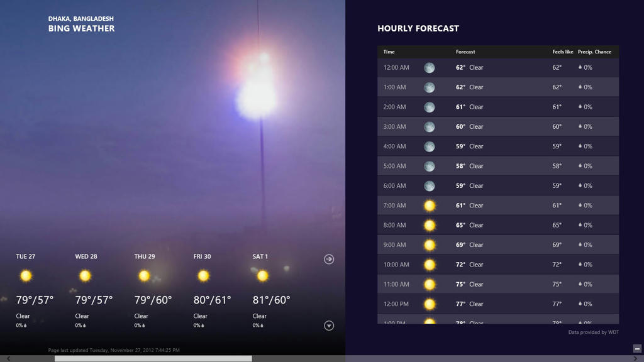
Task: Click the sun icon in 7:00 AM row
Action: tap(429, 206)
